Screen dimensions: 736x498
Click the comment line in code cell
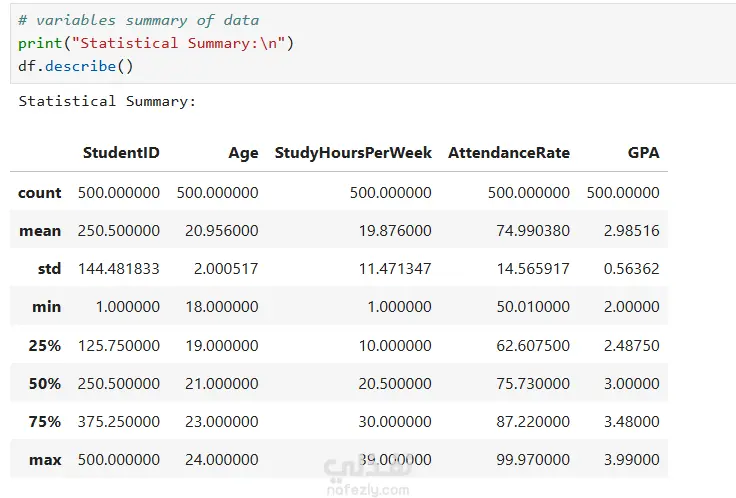pos(138,20)
